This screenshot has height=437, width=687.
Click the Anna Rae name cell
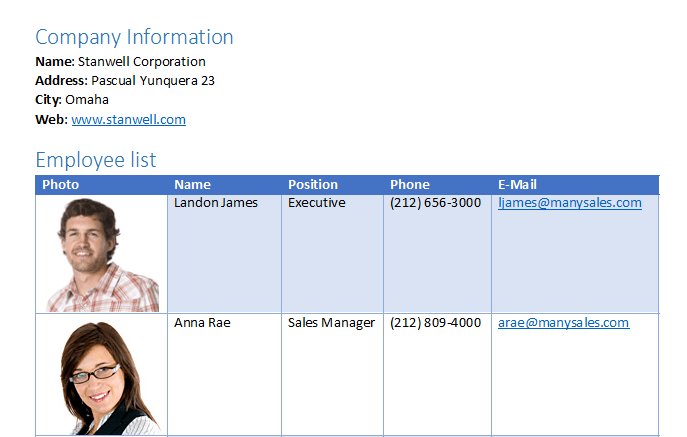(x=202, y=323)
